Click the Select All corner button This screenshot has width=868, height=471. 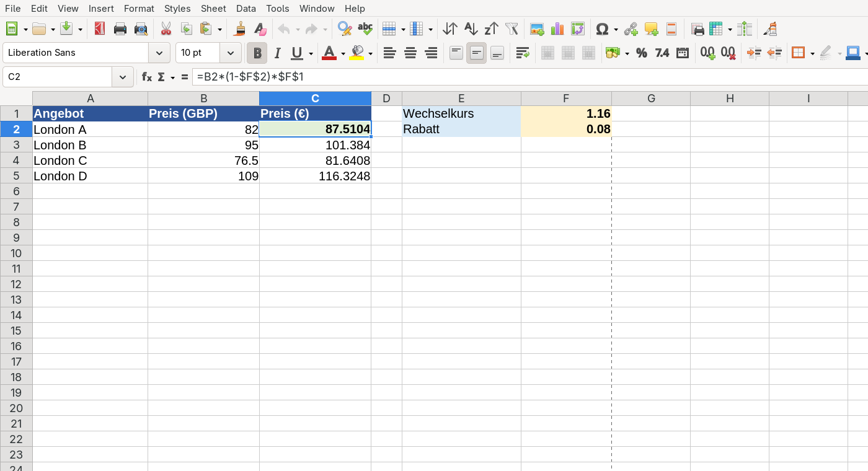click(16, 99)
